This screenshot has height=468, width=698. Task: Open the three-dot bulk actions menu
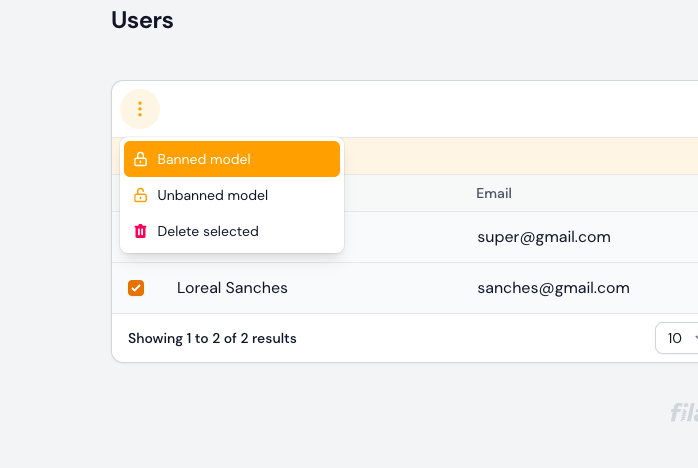click(x=140, y=109)
